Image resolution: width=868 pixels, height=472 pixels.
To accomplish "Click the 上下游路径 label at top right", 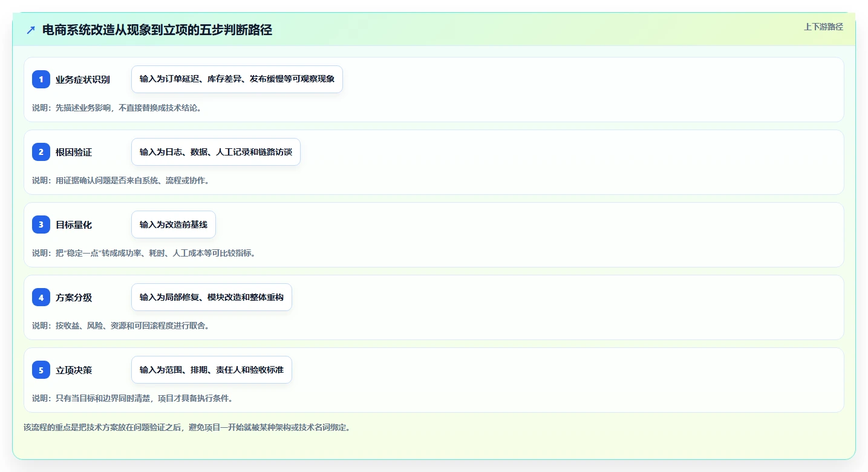I will [823, 27].
